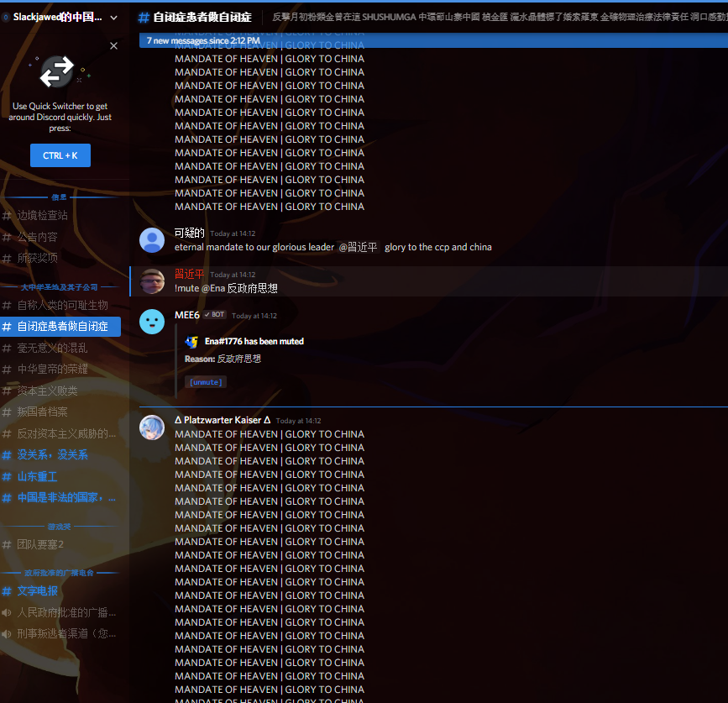Click the hash icon beside 边境检查站
The height and width of the screenshot is (703, 728).
coord(7,216)
